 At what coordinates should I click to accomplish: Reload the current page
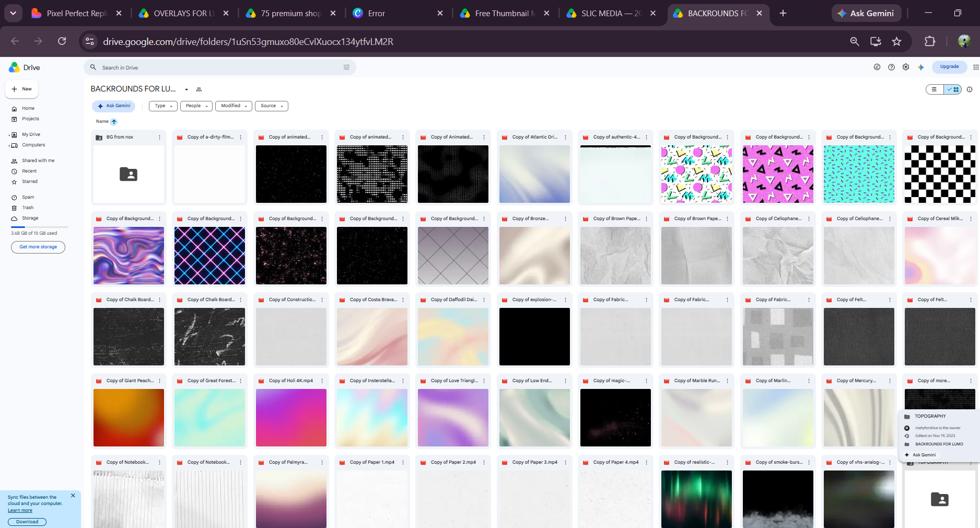pos(62,41)
